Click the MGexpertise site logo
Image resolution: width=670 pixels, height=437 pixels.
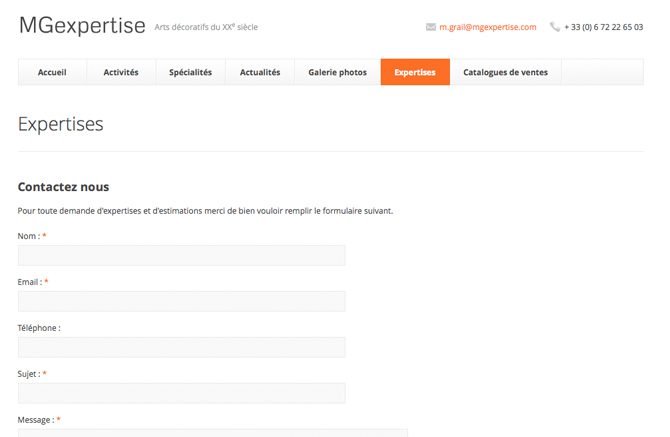point(82,27)
